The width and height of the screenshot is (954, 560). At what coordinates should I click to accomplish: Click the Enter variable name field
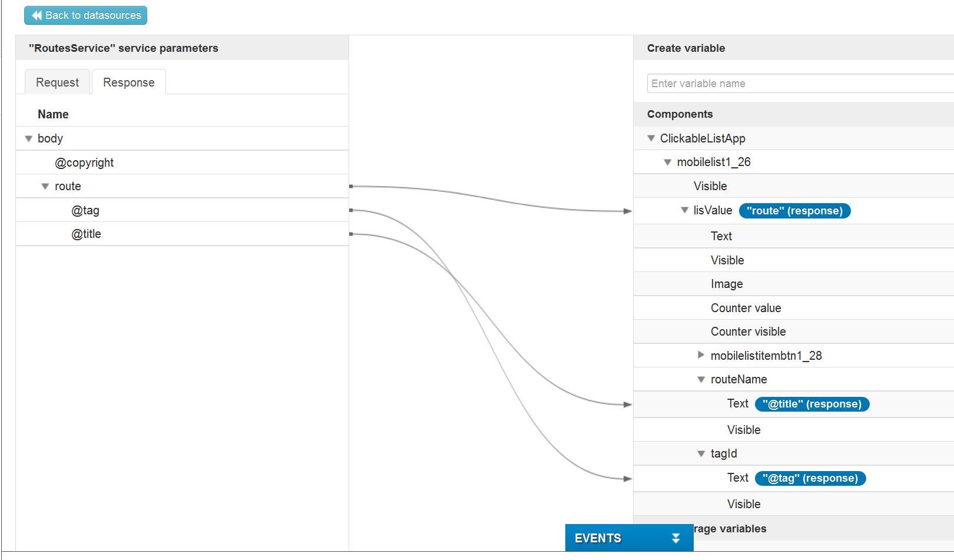[x=800, y=84]
